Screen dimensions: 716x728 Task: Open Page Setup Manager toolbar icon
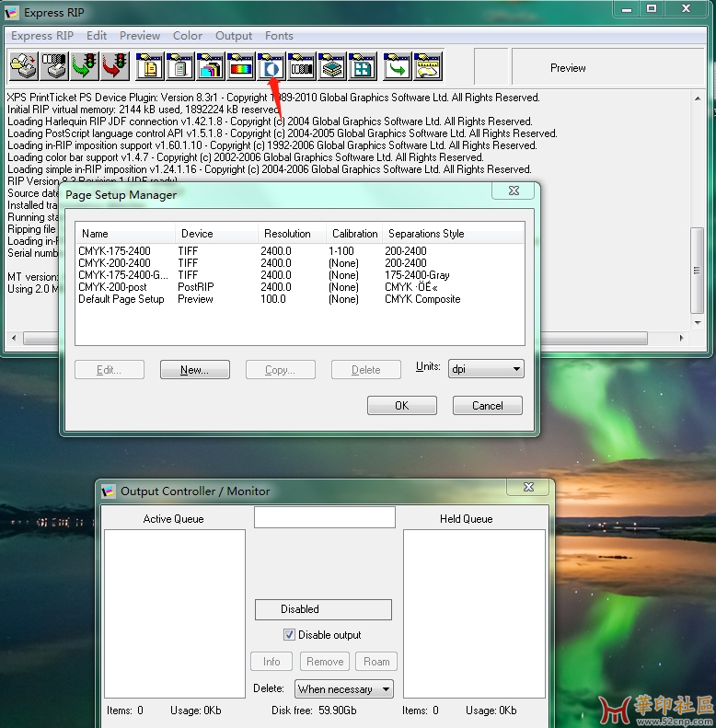[149, 66]
